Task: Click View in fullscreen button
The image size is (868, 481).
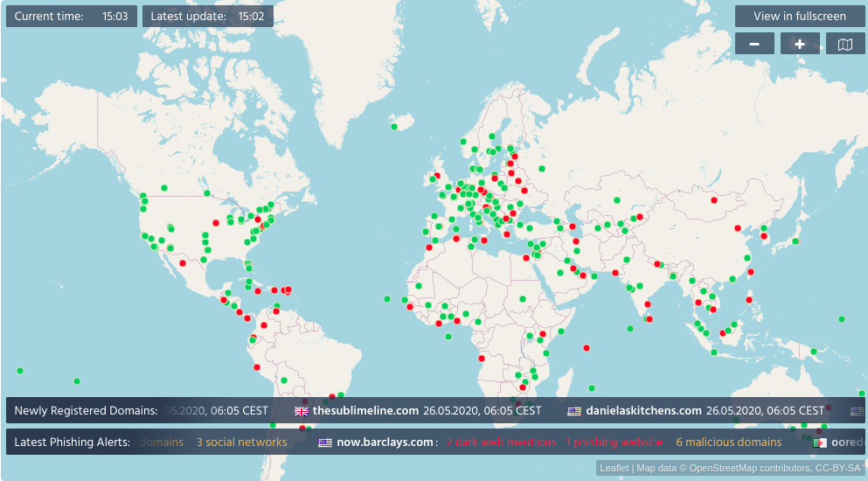Action: tap(800, 16)
